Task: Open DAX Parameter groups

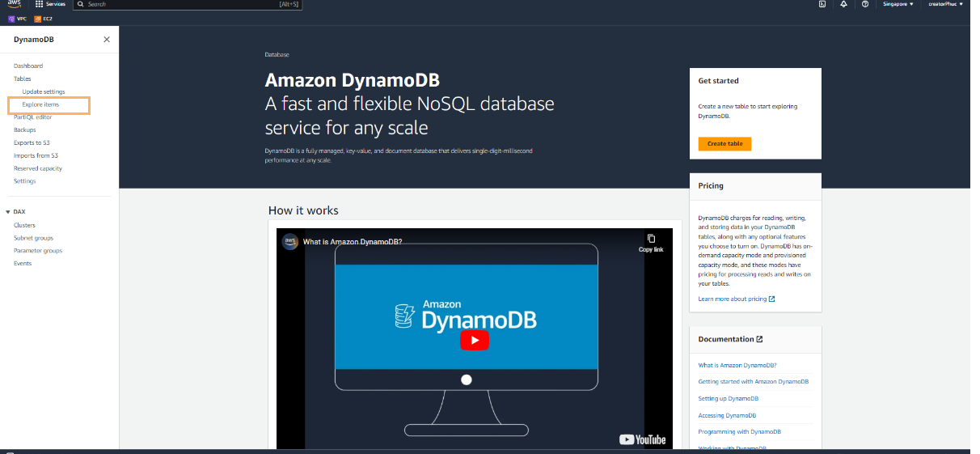Action: coord(38,251)
